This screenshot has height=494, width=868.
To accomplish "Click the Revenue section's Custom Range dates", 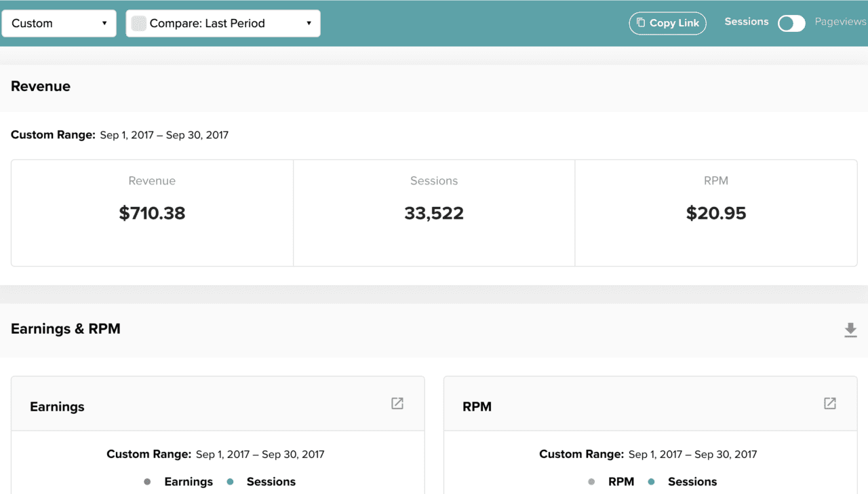I will coord(163,135).
